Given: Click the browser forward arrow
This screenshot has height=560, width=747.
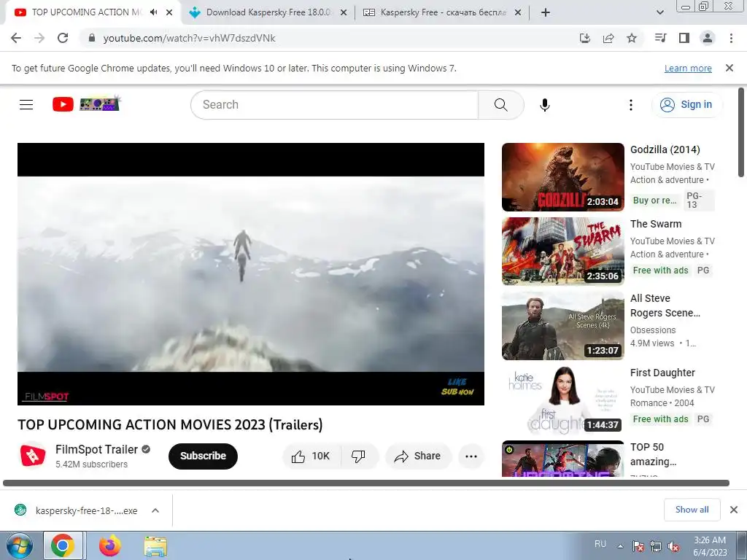Looking at the screenshot, I should click(39, 38).
